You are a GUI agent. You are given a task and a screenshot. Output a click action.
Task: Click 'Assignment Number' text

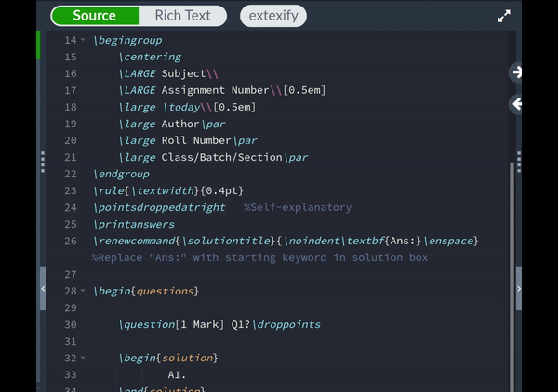(215, 90)
